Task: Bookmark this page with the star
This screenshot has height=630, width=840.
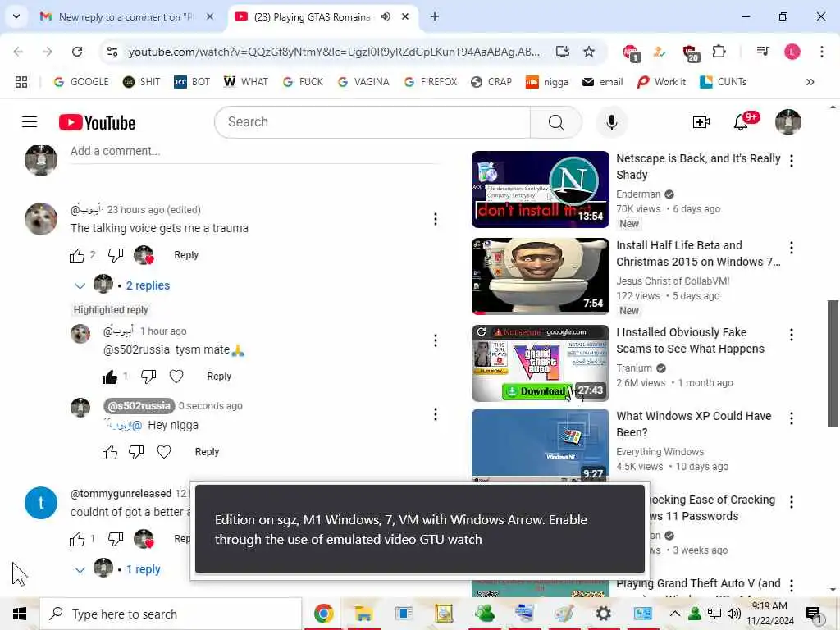Action: (x=589, y=52)
